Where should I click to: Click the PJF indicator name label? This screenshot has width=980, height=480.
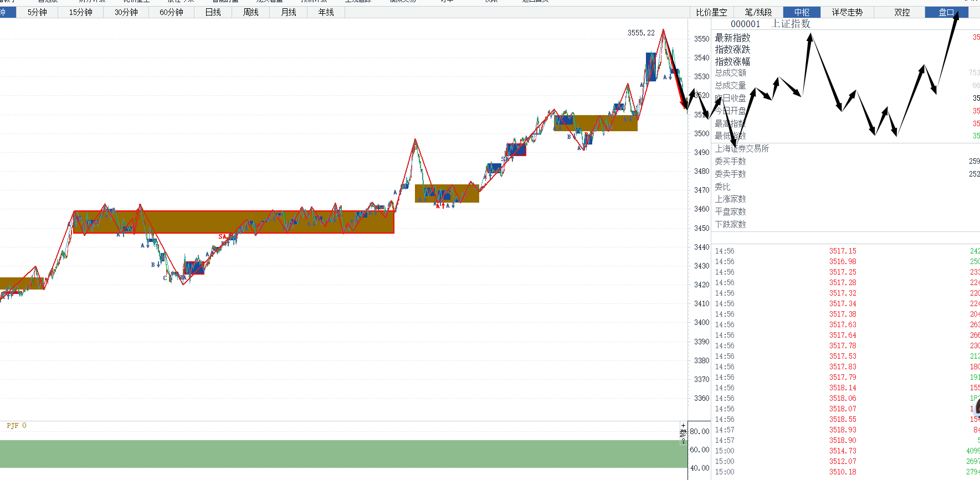[16, 426]
